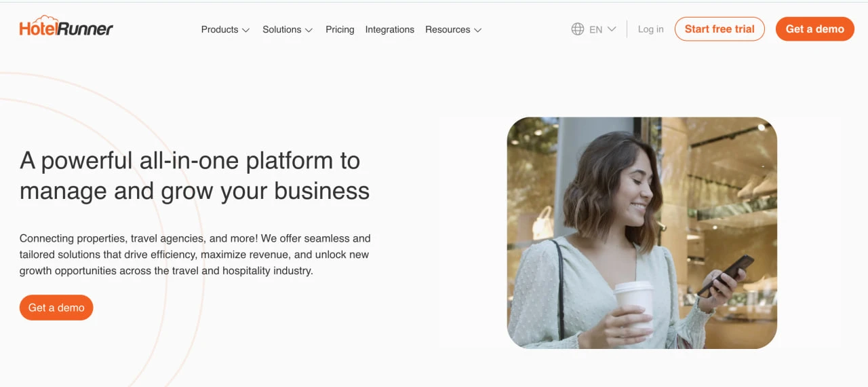Click the Log in link

click(x=650, y=29)
